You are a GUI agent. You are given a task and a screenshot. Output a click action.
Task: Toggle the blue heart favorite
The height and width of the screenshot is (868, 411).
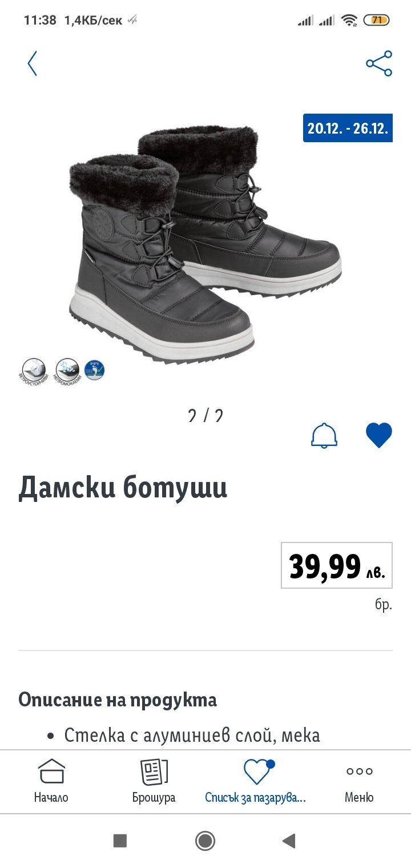(379, 435)
